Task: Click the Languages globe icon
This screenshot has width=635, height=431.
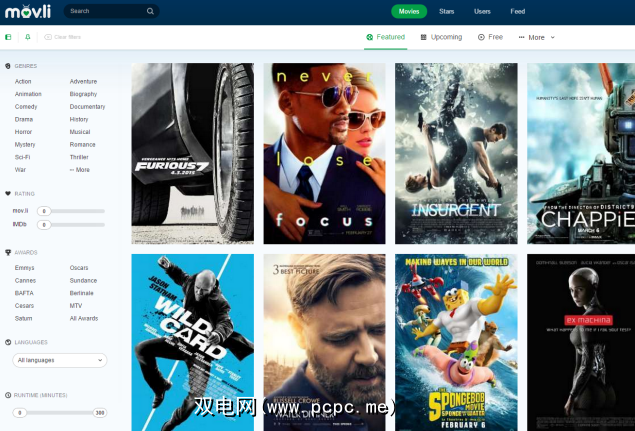Action: (x=8, y=342)
